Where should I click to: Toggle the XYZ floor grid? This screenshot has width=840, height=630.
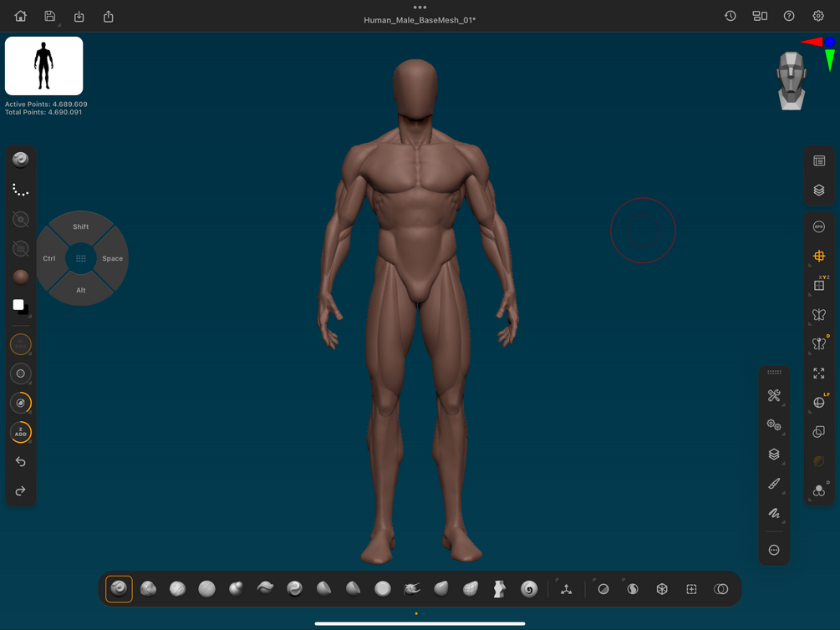[x=820, y=284]
